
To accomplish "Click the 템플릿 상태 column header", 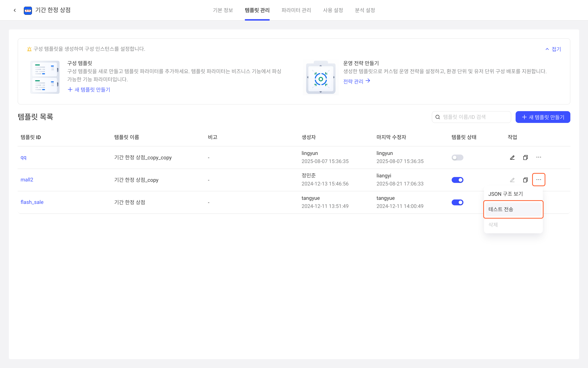I will pos(464,137).
